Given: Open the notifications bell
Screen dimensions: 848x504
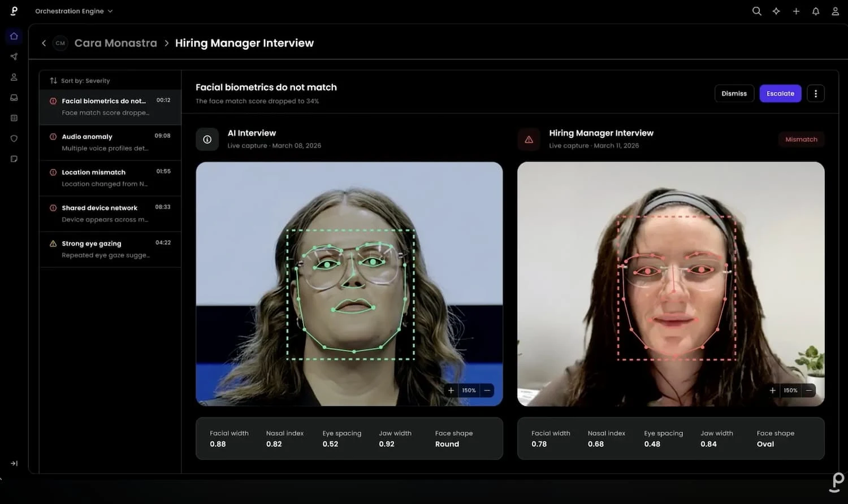Looking at the screenshot, I should pos(816,11).
